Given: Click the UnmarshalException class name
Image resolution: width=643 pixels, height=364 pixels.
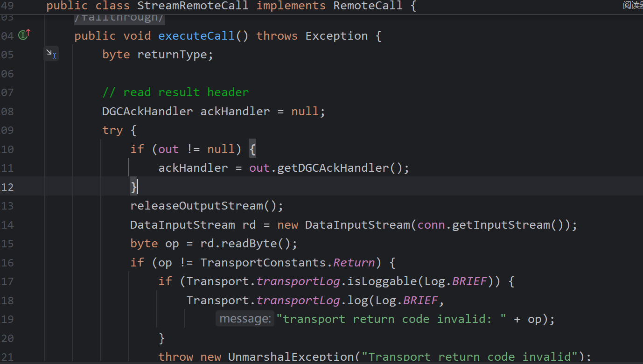Looking at the screenshot, I should coord(291,357).
